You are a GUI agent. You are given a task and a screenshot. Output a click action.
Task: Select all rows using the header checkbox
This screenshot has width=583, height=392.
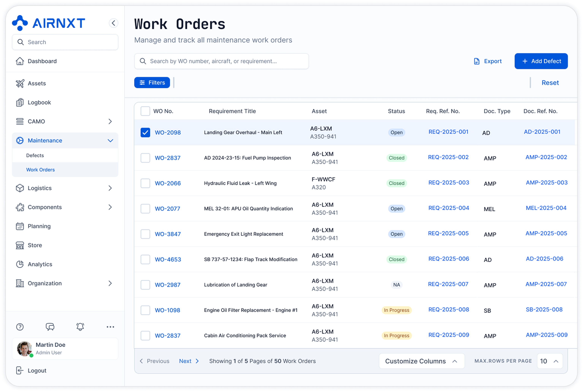(145, 111)
